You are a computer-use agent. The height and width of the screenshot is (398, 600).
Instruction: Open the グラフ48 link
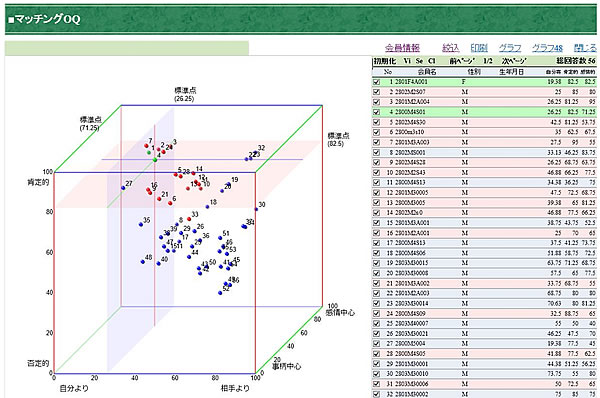547,48
